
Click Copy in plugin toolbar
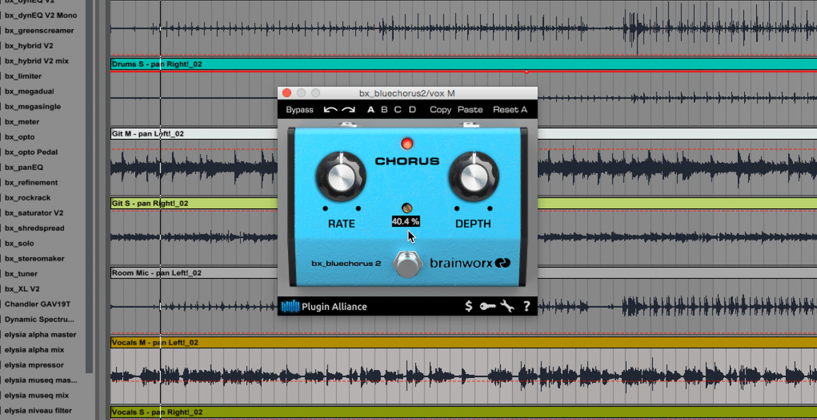point(440,109)
